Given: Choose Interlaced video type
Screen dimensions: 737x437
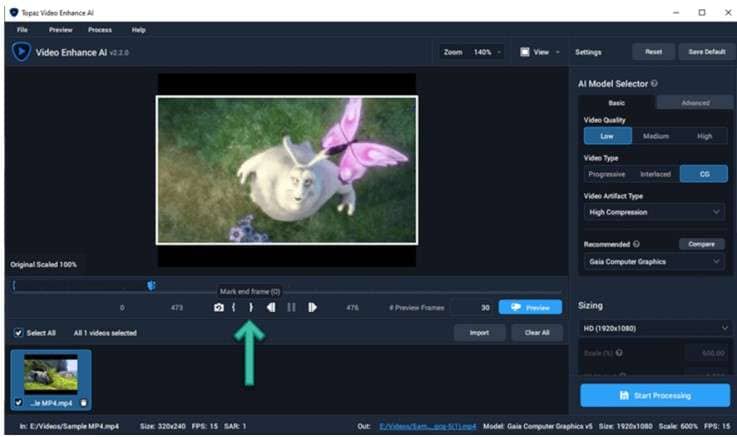Looking at the screenshot, I should point(655,174).
